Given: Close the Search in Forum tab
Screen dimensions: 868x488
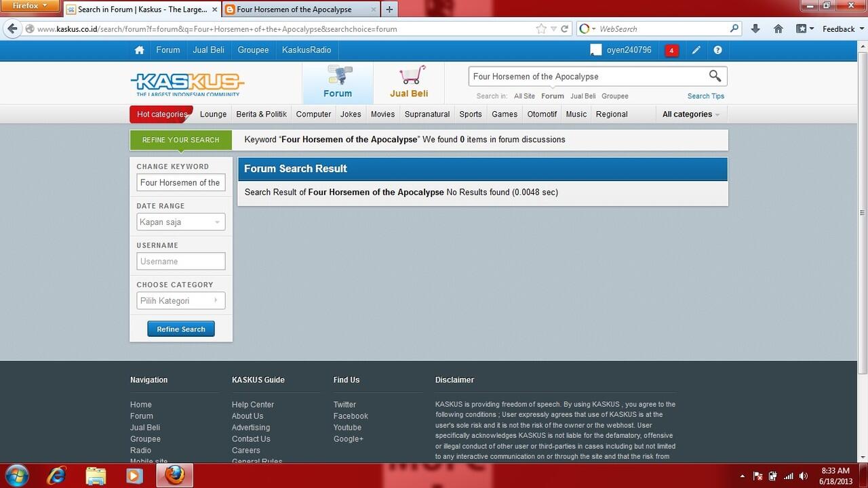Looking at the screenshot, I should click(x=215, y=9).
